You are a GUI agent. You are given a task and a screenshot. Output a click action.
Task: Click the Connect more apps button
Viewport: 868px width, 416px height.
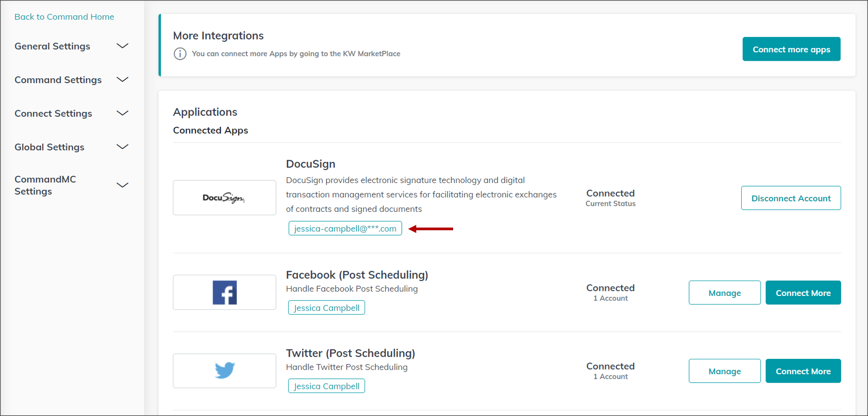791,49
